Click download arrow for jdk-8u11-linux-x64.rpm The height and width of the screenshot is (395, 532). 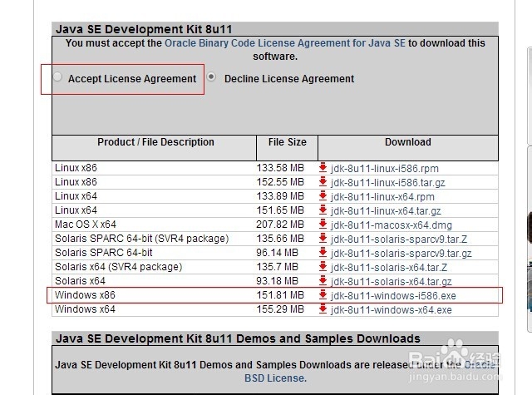(323, 195)
